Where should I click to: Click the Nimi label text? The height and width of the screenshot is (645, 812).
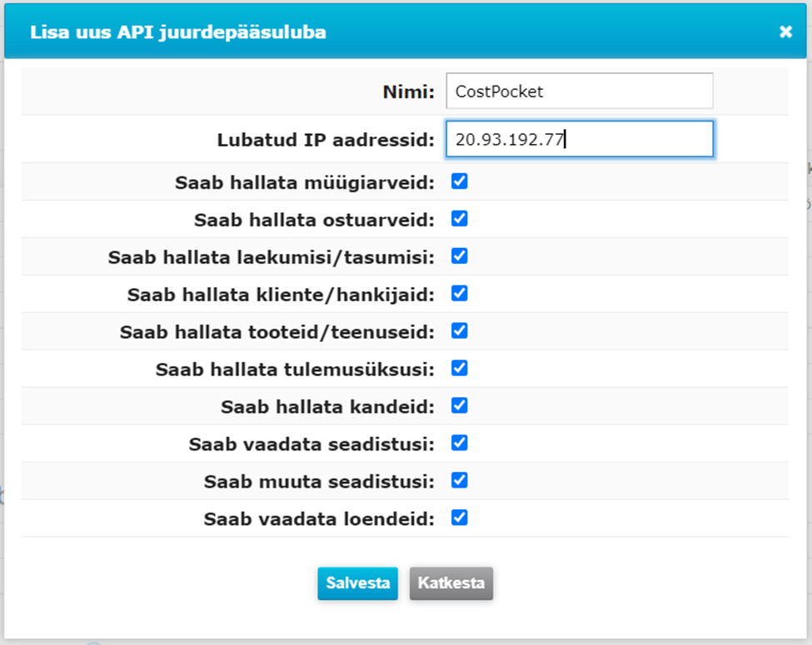[x=409, y=92]
